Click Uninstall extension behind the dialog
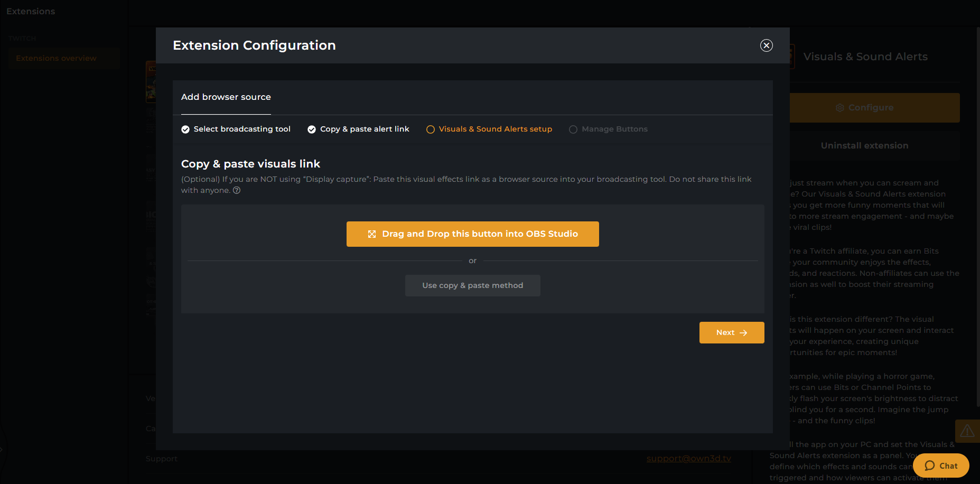This screenshot has height=484, width=980. [x=875, y=146]
